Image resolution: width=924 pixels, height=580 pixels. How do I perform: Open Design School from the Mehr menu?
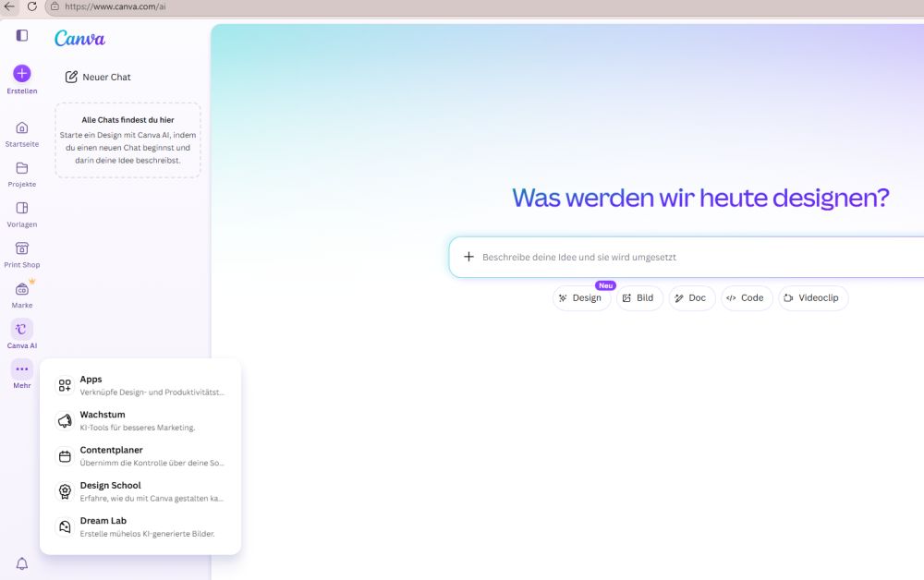tap(140, 491)
